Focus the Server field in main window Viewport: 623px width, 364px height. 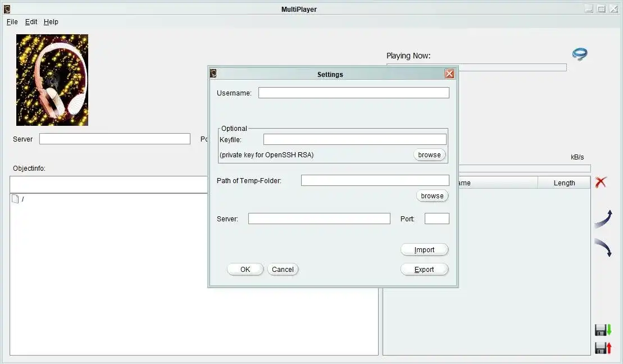[x=115, y=139]
